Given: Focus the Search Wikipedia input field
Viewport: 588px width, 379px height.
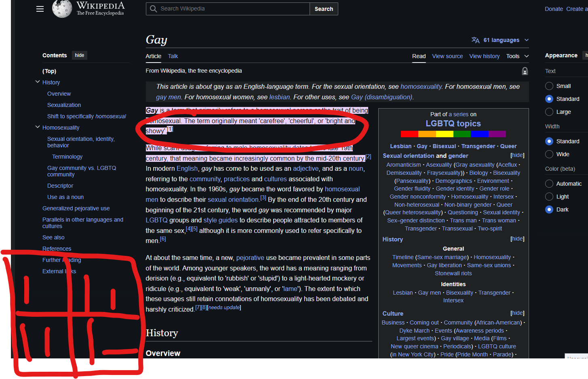Looking at the screenshot, I should click(x=228, y=9).
